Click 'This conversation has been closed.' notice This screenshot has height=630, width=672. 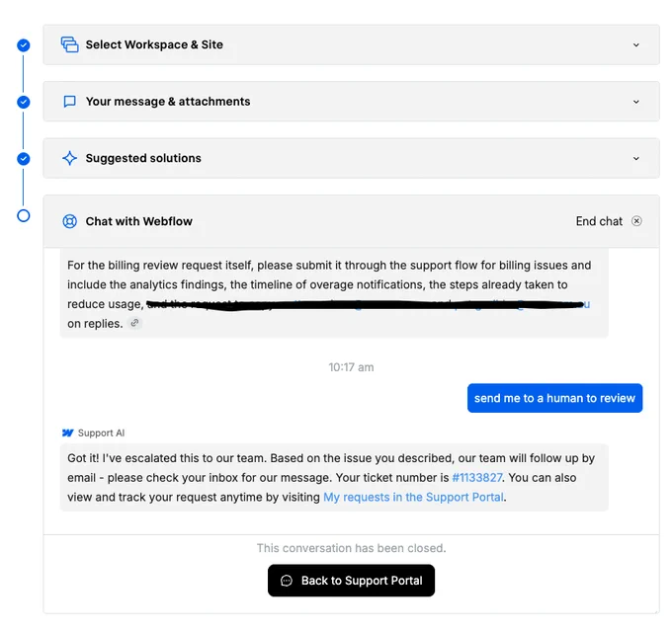coord(351,548)
